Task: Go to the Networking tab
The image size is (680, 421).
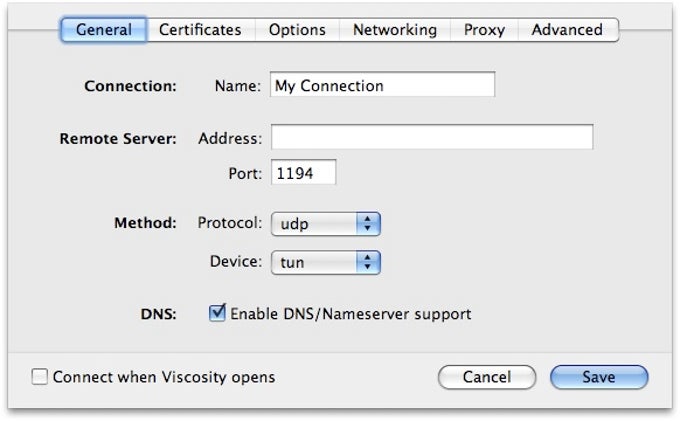Action: point(394,30)
